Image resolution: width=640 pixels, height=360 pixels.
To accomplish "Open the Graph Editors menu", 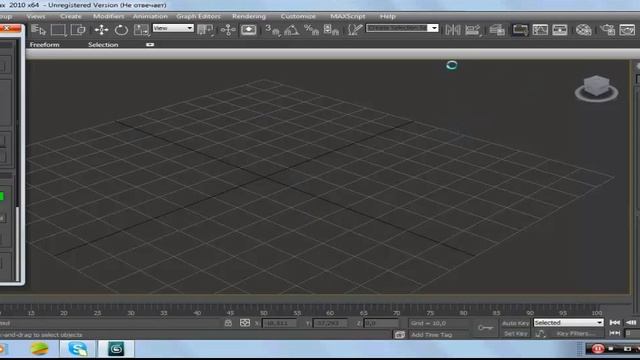I will pyautogui.click(x=198, y=16).
